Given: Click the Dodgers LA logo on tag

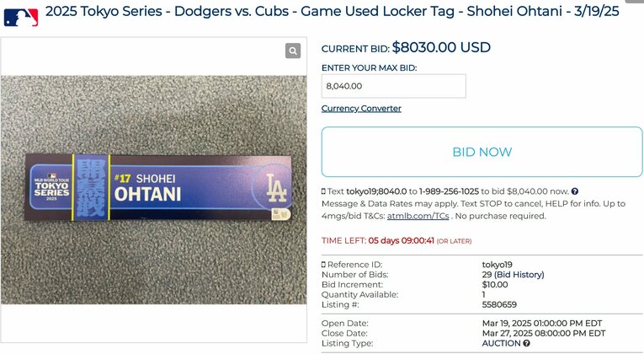Looking at the screenshot, I should point(275,185).
